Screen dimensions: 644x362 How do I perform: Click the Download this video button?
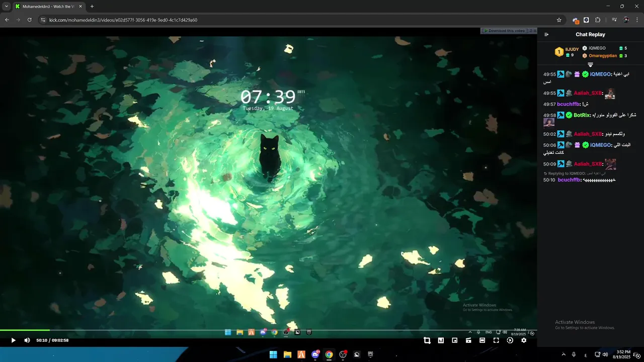tap(506, 31)
